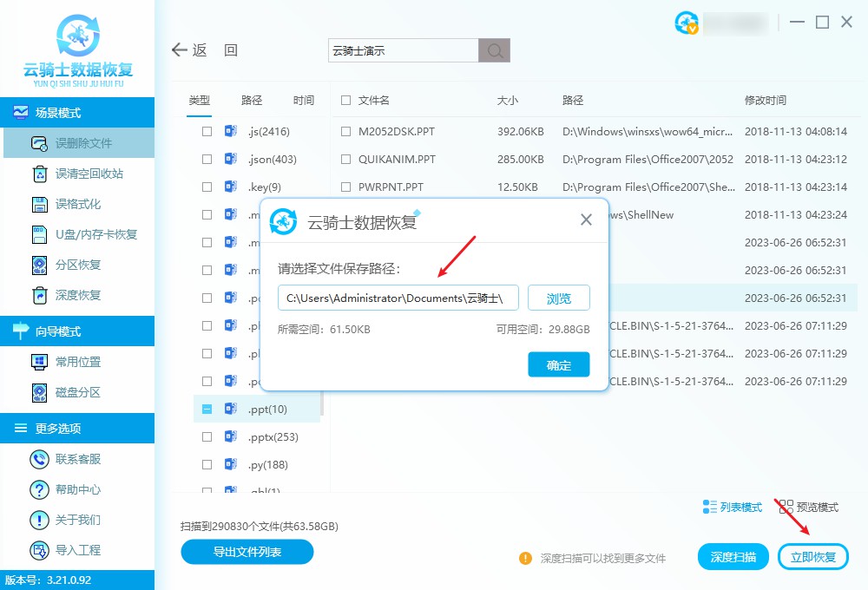Screen dimensions: 868x590
Task: Open 导入工程 to import a project
Action: click(78, 549)
